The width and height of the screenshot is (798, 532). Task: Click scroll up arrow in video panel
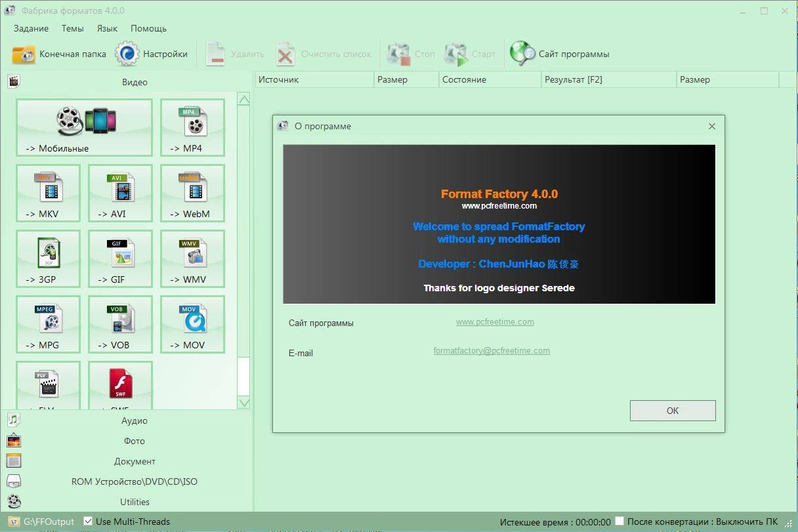[x=243, y=100]
